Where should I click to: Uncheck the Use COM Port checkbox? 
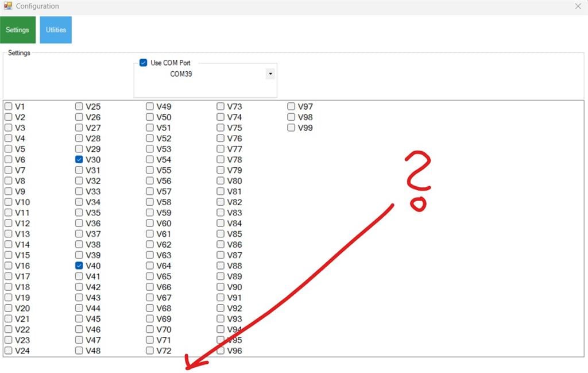click(144, 63)
